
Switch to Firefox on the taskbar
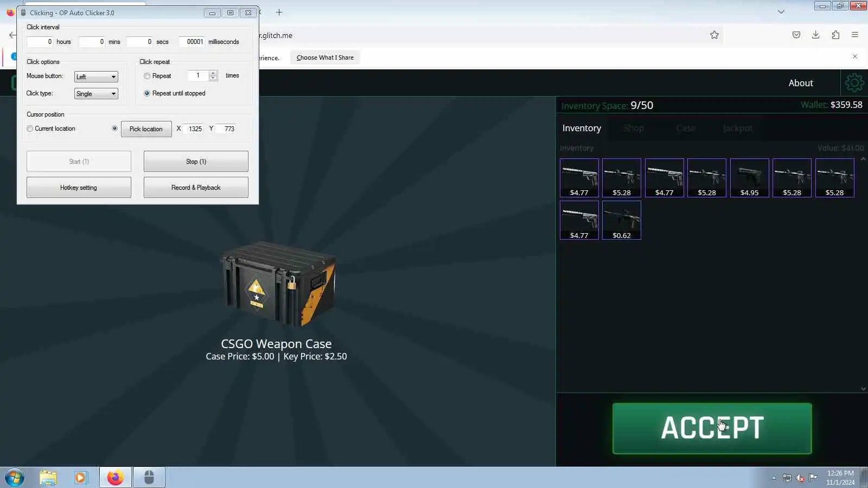[x=115, y=478]
